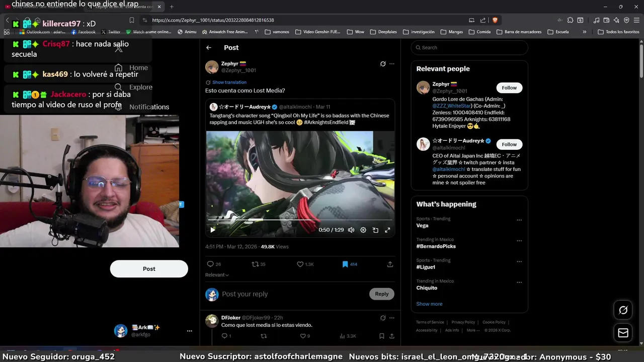Open more options for Chiquito trend

pos(519,283)
